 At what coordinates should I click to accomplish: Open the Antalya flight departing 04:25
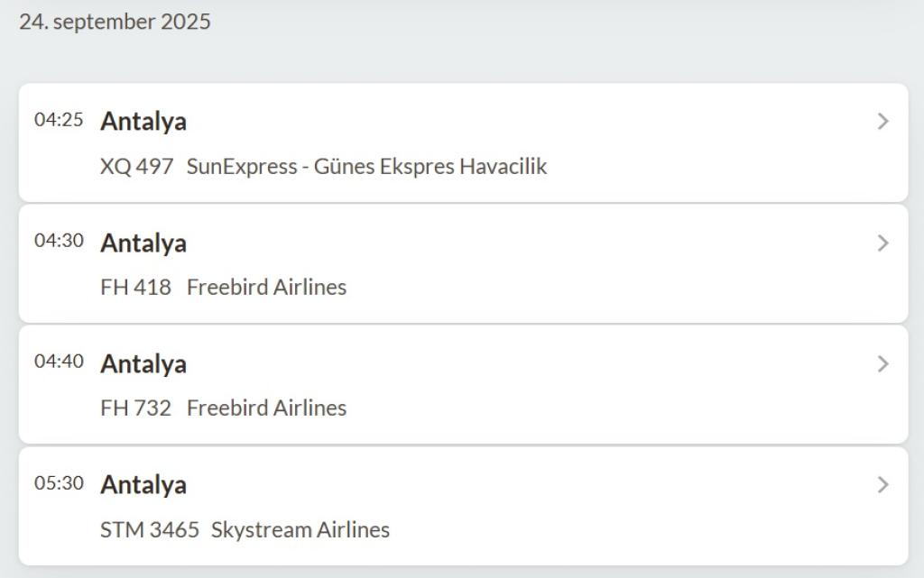tap(143, 122)
